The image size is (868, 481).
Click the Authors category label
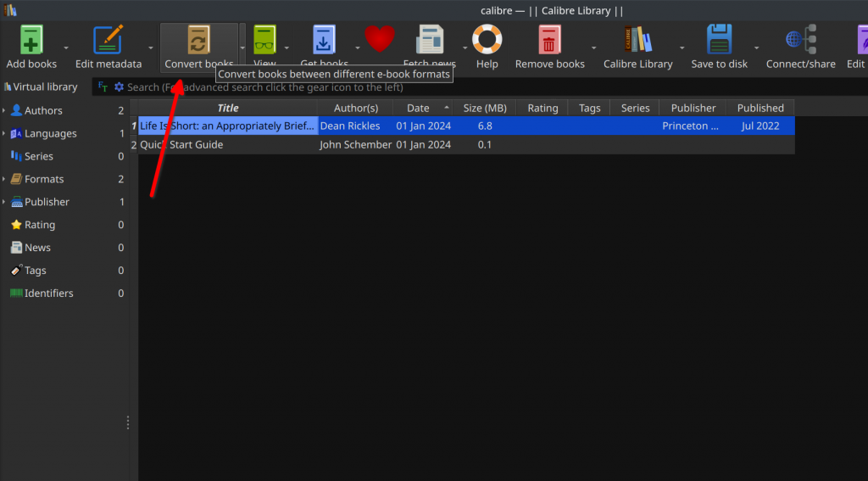(x=43, y=110)
